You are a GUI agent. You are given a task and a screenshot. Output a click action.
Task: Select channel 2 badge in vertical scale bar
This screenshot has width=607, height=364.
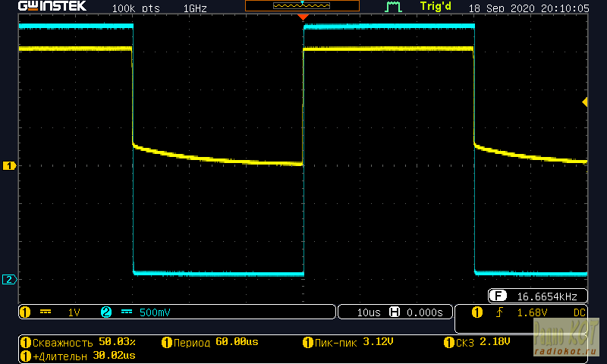(106, 312)
